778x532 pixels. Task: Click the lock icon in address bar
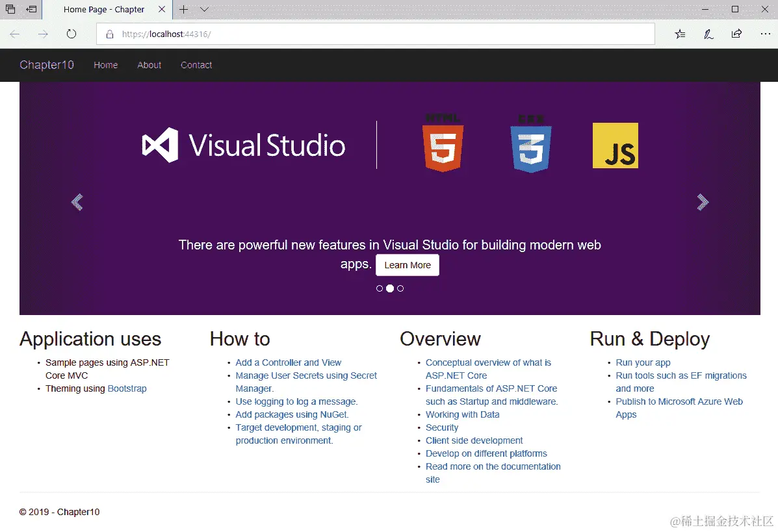pyautogui.click(x=110, y=34)
